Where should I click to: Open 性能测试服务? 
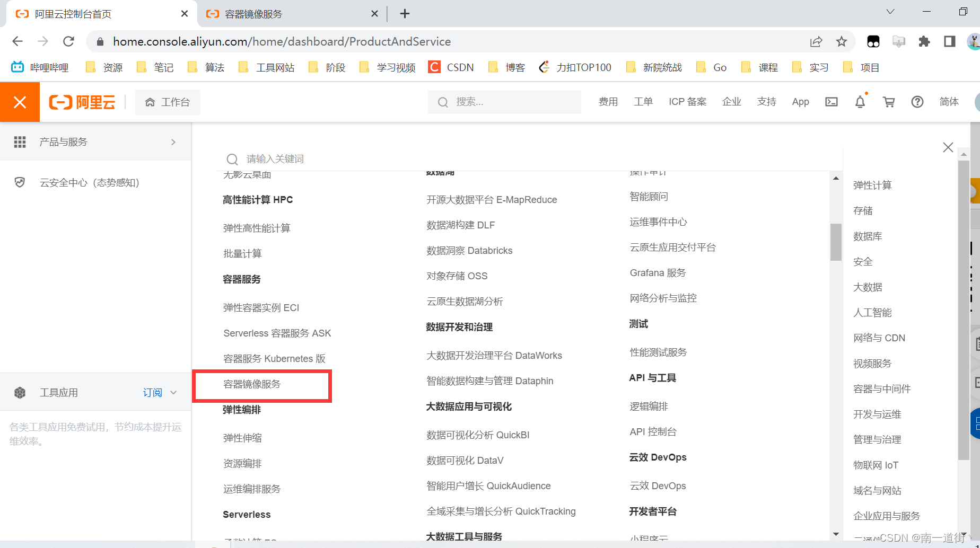click(x=658, y=352)
